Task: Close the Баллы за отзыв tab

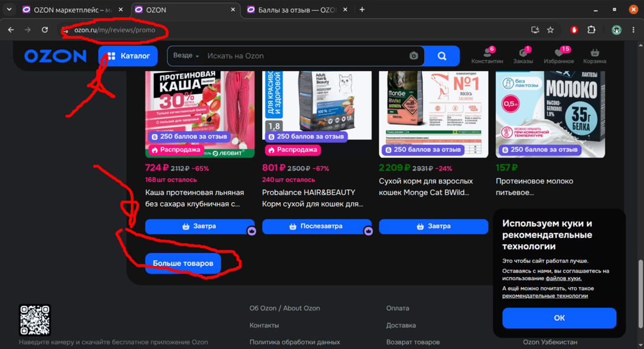Action: point(345,9)
